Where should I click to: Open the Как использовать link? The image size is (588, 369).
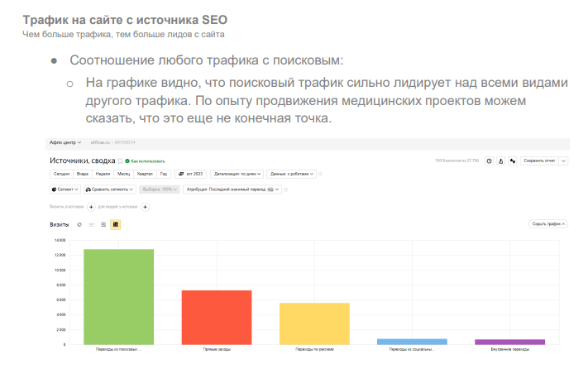tap(148, 161)
